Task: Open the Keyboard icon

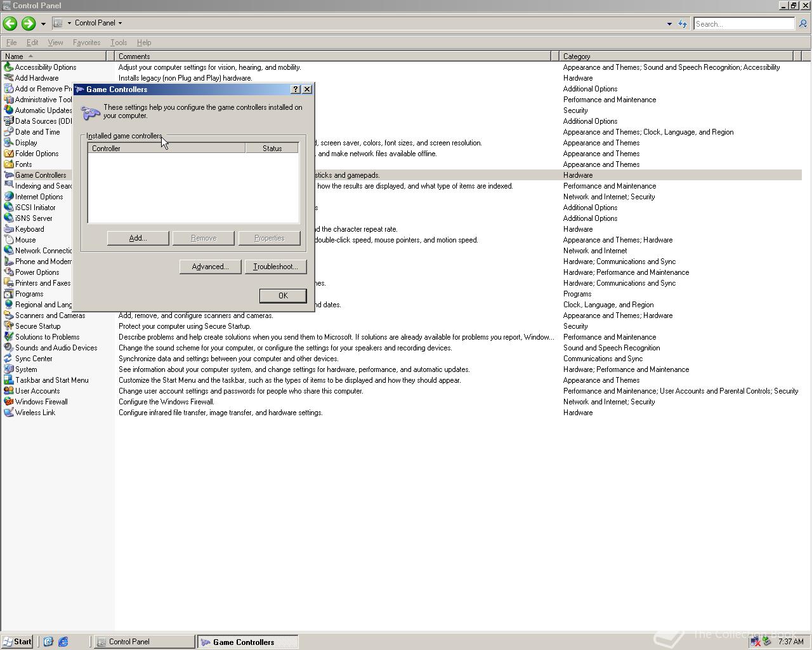Action: pyautogui.click(x=8, y=229)
